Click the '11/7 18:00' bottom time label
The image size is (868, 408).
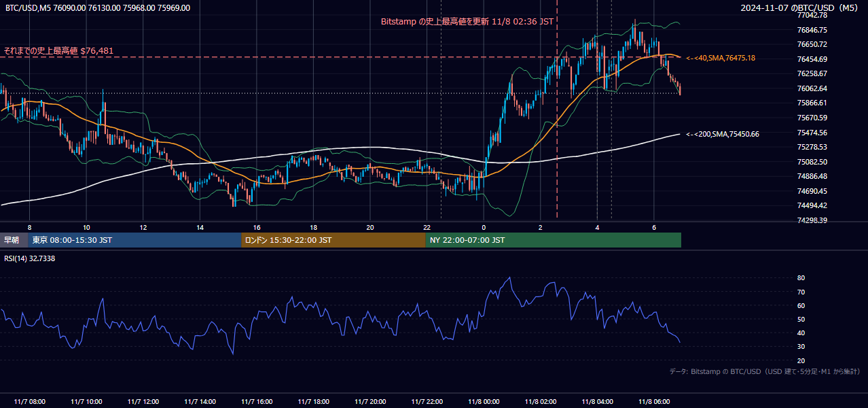(x=313, y=402)
